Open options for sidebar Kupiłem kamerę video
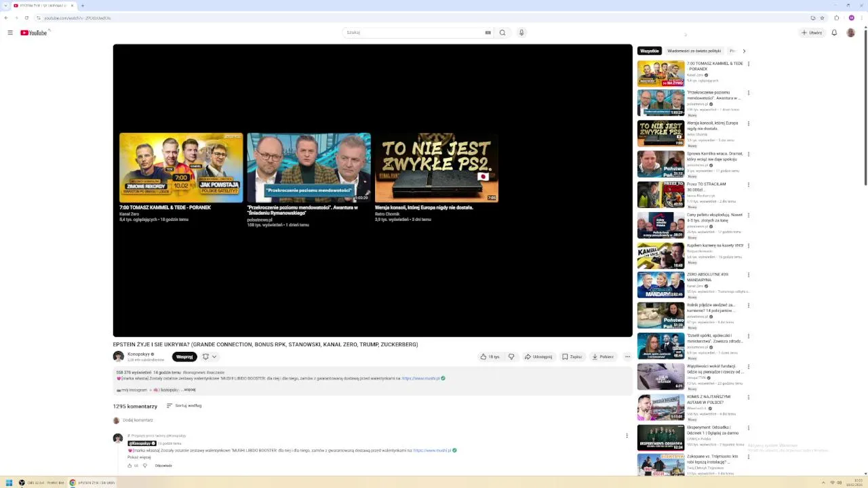 (749, 245)
